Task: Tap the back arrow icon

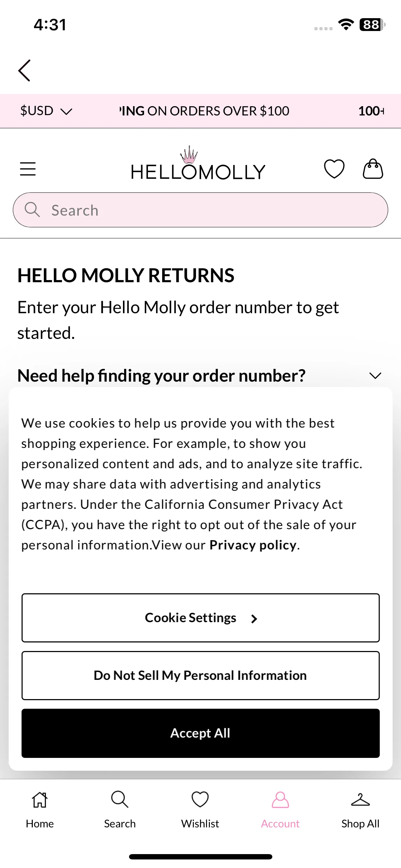Action: [24, 71]
